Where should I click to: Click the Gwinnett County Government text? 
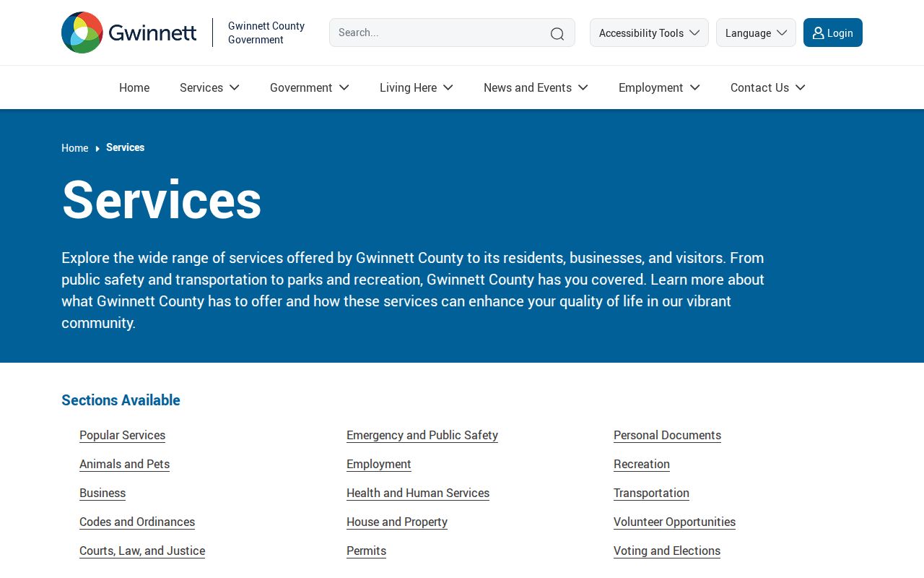266,33
